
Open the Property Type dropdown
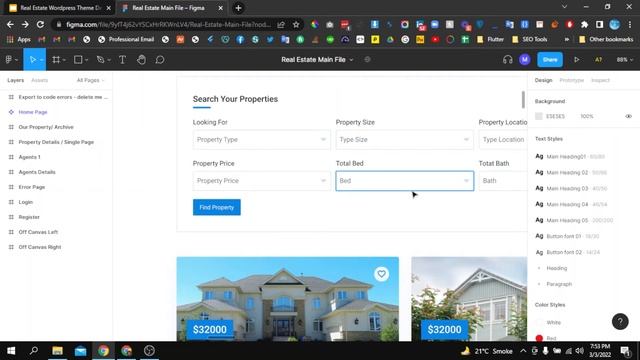coord(261,140)
